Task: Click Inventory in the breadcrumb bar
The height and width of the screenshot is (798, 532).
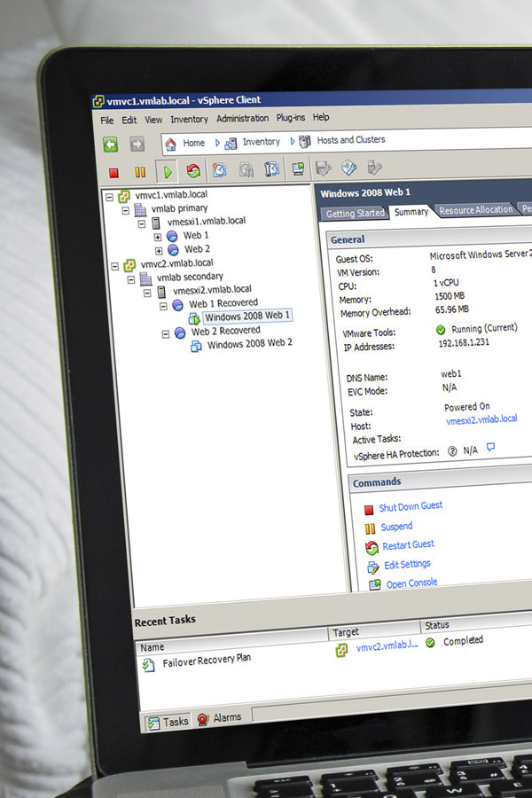Action: pos(262,142)
